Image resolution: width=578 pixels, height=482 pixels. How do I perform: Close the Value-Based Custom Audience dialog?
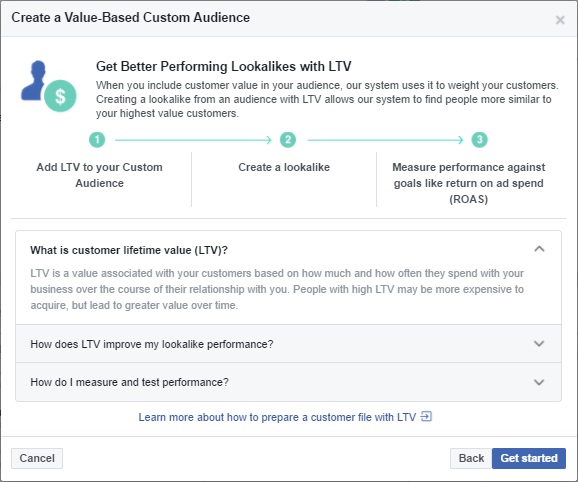pos(560,20)
